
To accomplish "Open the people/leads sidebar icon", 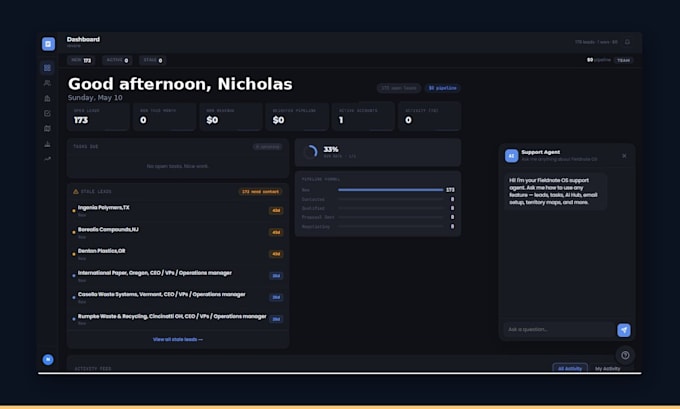I will tap(47, 83).
